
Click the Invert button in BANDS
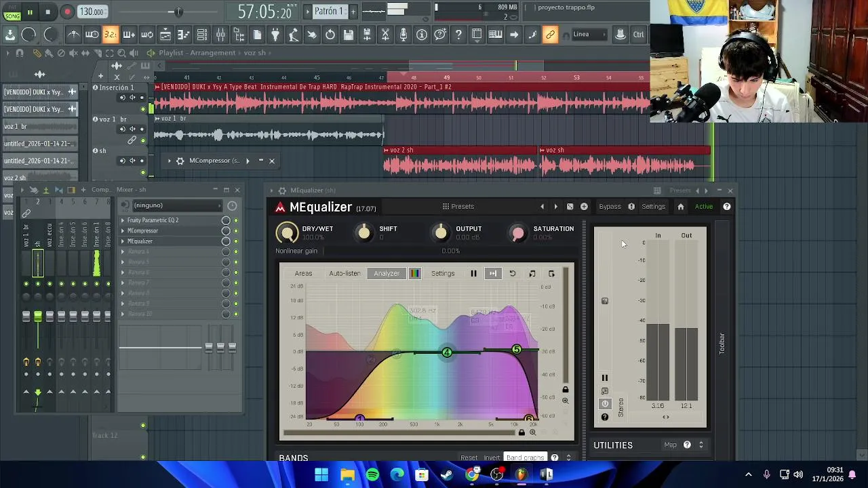[x=492, y=457]
